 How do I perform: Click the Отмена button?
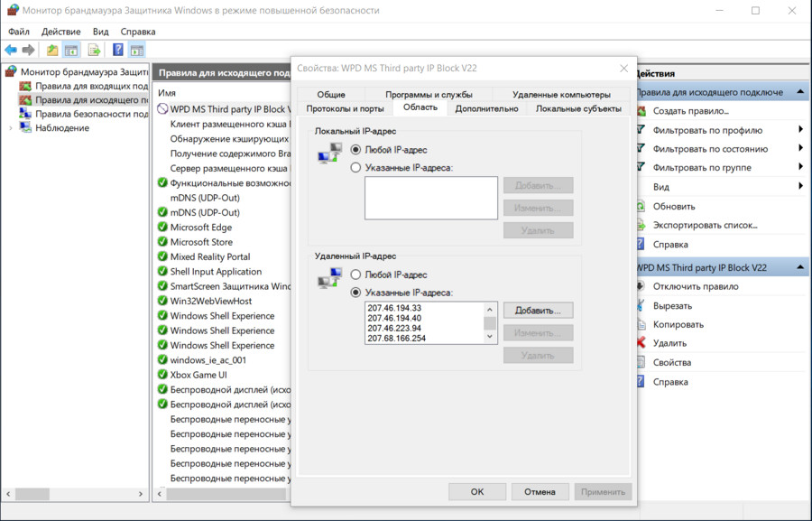[x=540, y=491]
